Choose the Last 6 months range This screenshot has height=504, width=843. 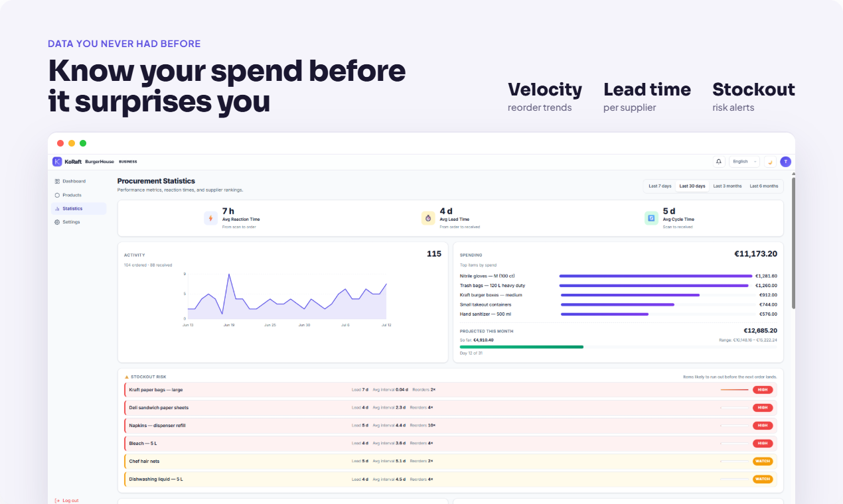pyautogui.click(x=764, y=186)
